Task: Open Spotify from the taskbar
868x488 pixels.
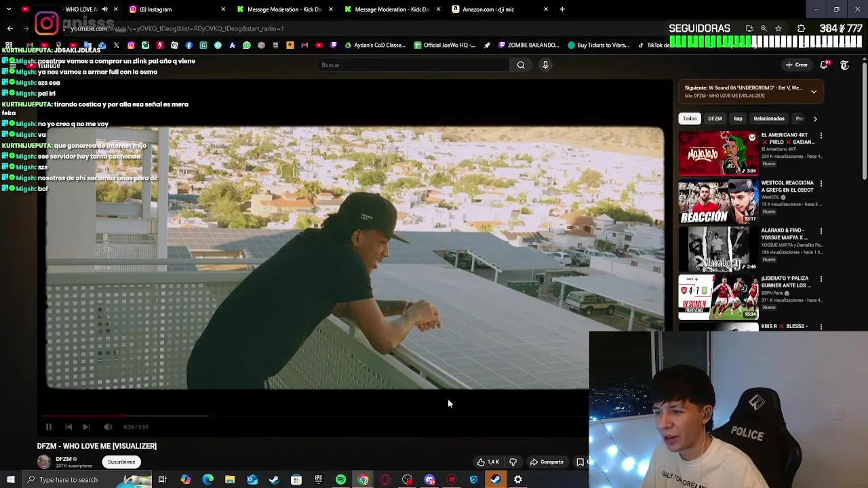Action: (x=340, y=480)
